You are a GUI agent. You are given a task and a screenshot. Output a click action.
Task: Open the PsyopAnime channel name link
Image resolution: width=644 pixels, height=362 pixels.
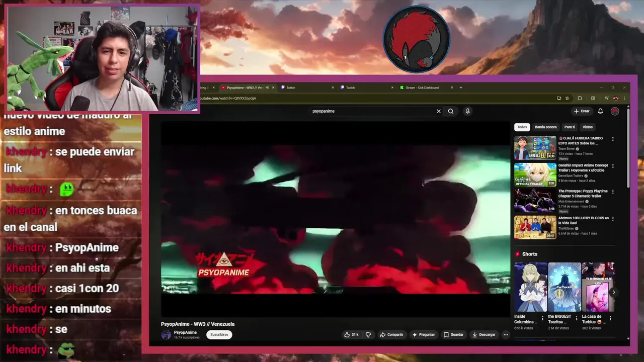[185, 332]
